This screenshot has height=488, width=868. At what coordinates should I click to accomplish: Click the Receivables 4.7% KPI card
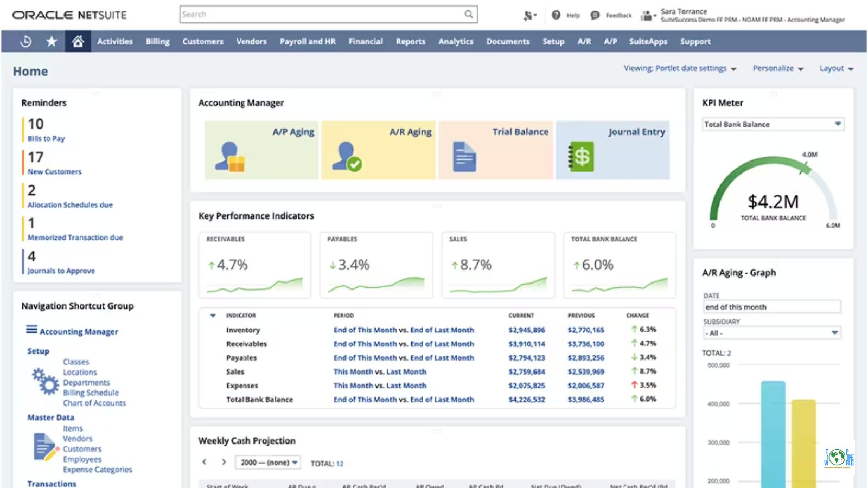tap(254, 265)
